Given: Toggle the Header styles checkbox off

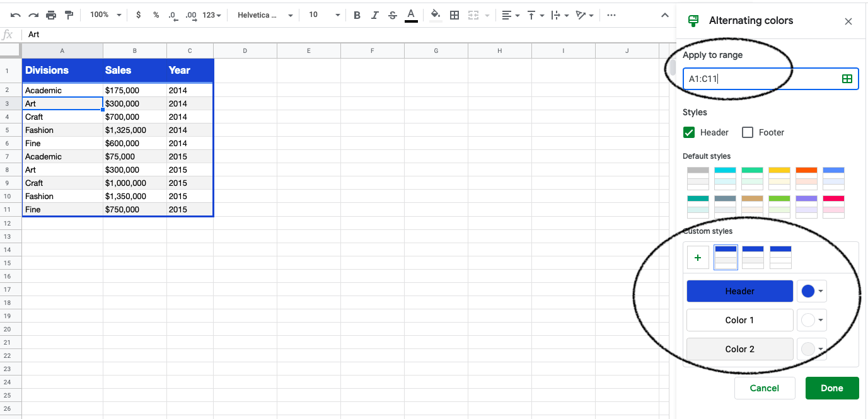Looking at the screenshot, I should click(689, 132).
